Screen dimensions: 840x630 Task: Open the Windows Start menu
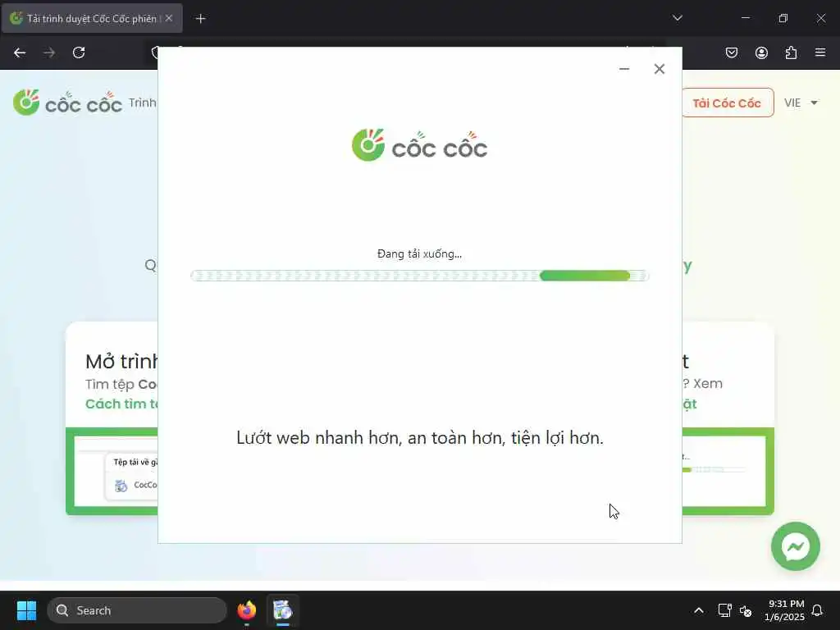(26, 610)
